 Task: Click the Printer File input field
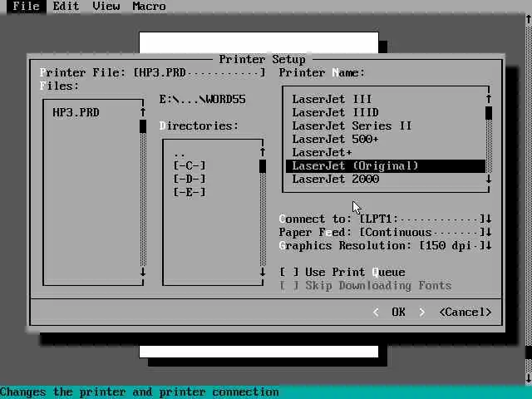199,72
